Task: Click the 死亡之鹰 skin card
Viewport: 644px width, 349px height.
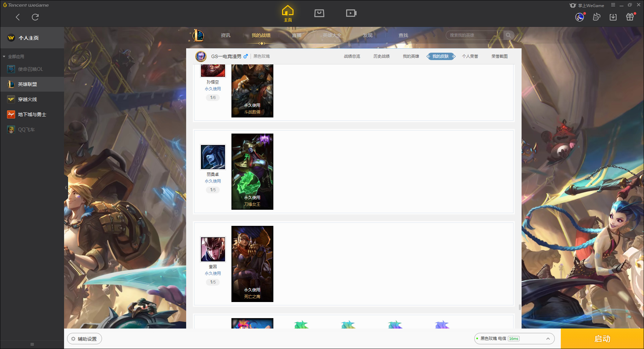Action: pyautogui.click(x=252, y=264)
